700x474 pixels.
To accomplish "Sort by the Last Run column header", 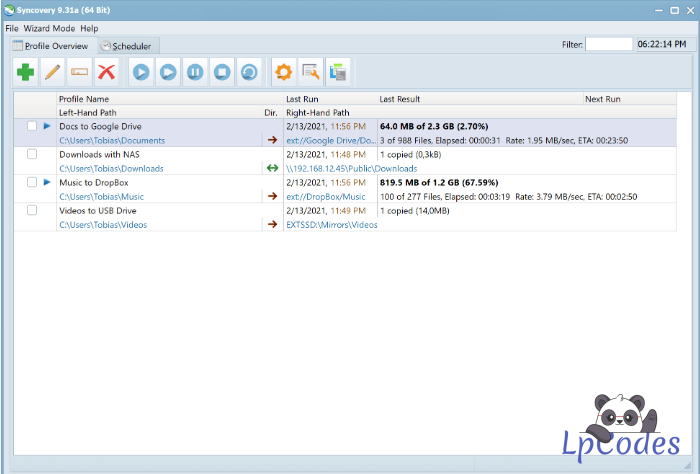I will coord(303,99).
